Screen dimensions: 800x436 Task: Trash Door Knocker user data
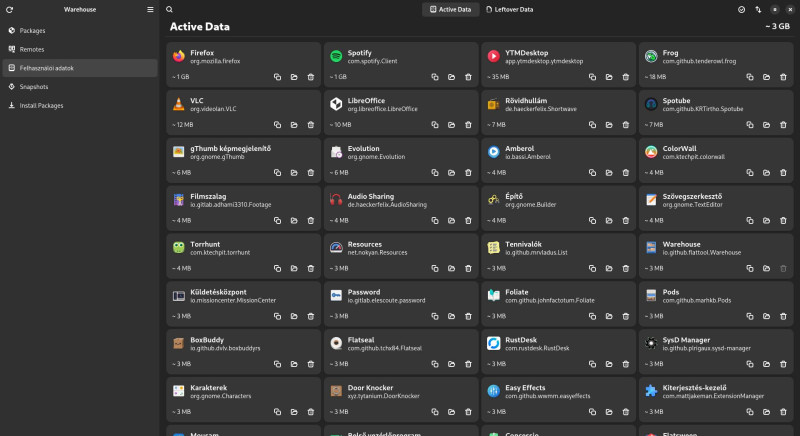468,412
